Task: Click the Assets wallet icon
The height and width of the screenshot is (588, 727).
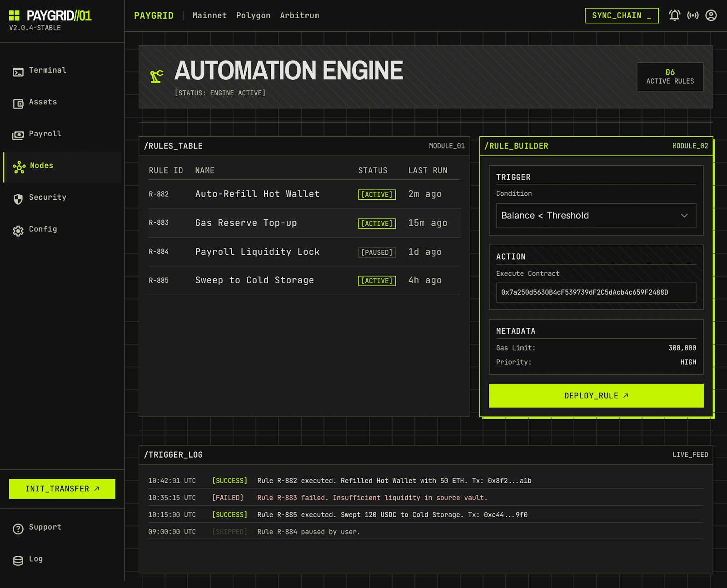Action: 18,104
